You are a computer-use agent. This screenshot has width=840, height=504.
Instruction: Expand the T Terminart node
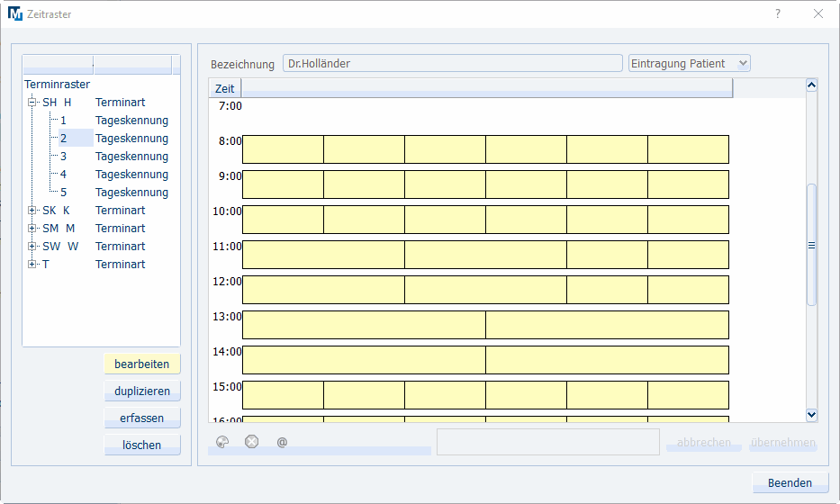[33, 265]
